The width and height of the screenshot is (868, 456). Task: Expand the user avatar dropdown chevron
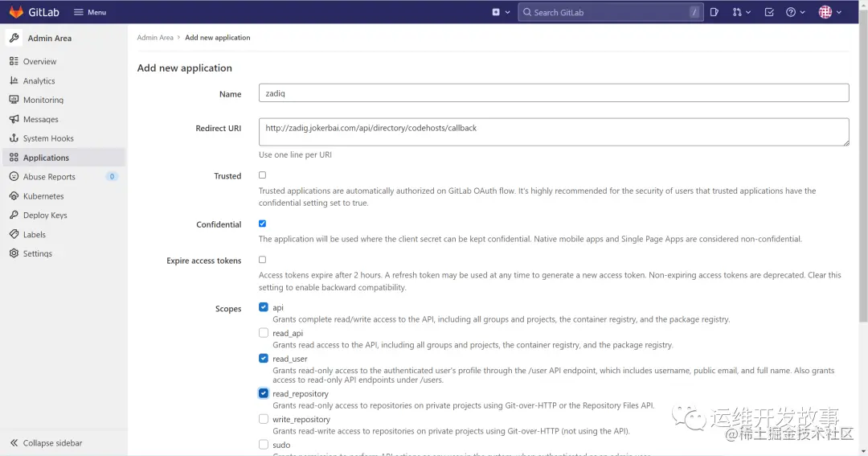[x=839, y=12]
